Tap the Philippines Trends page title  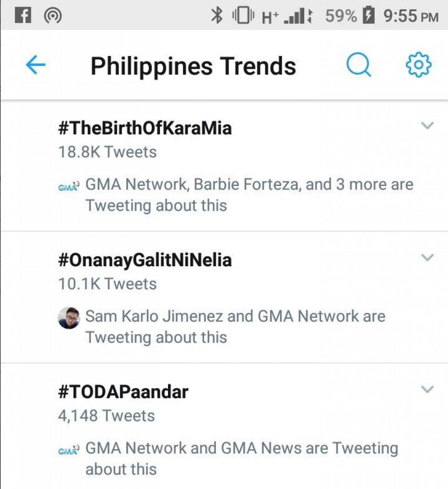pyautogui.click(x=193, y=66)
